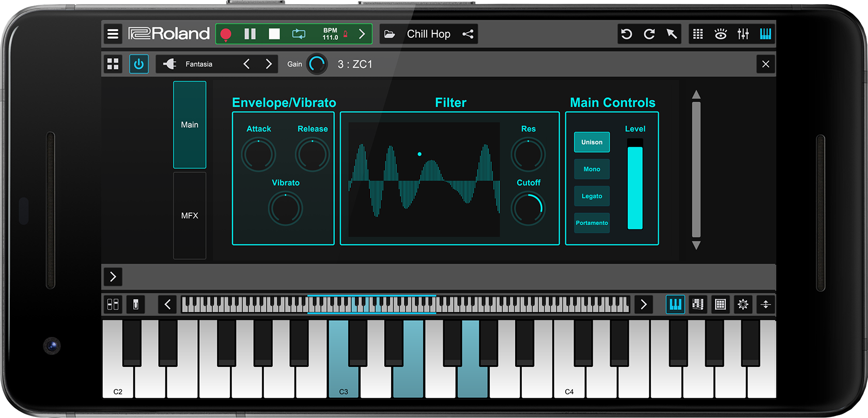
Task: Open the grid pad view
Action: pyautogui.click(x=698, y=34)
